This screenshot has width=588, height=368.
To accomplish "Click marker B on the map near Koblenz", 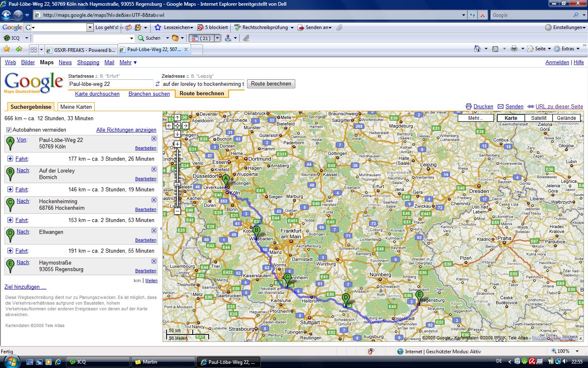I will (256, 232).
